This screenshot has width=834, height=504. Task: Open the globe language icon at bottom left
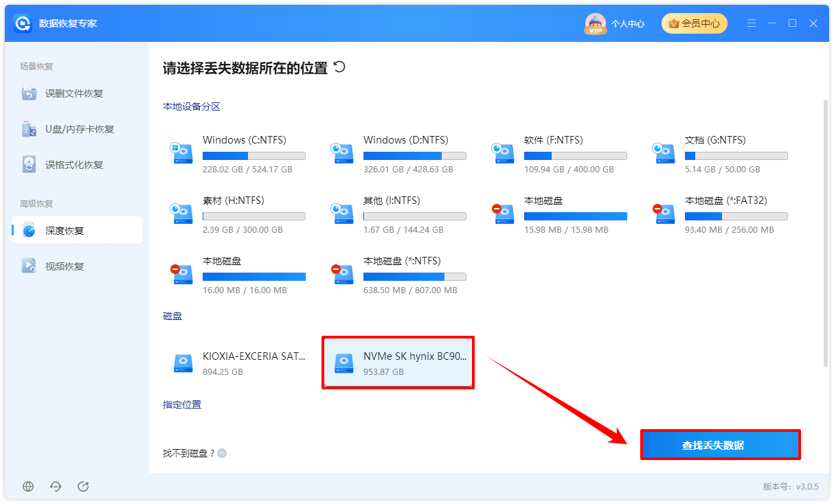[28, 486]
